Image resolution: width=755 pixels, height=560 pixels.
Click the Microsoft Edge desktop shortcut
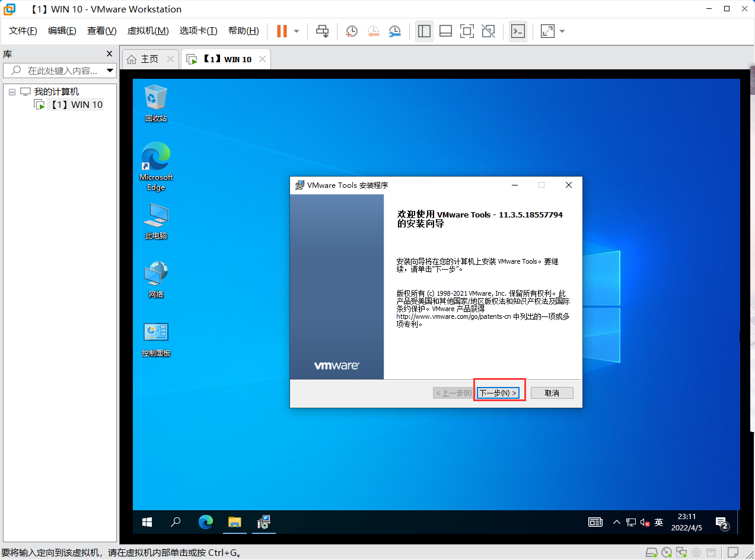coord(156,167)
